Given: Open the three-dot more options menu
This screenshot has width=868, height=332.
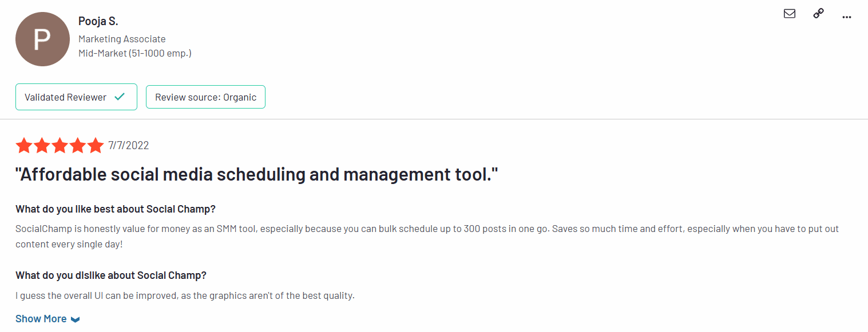Looking at the screenshot, I should (x=847, y=17).
